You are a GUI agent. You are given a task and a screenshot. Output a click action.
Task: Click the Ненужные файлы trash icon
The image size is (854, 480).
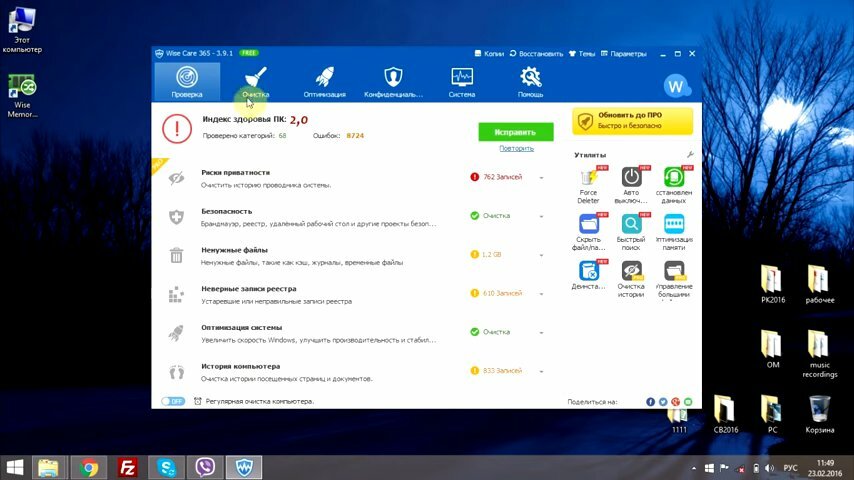coord(176,255)
